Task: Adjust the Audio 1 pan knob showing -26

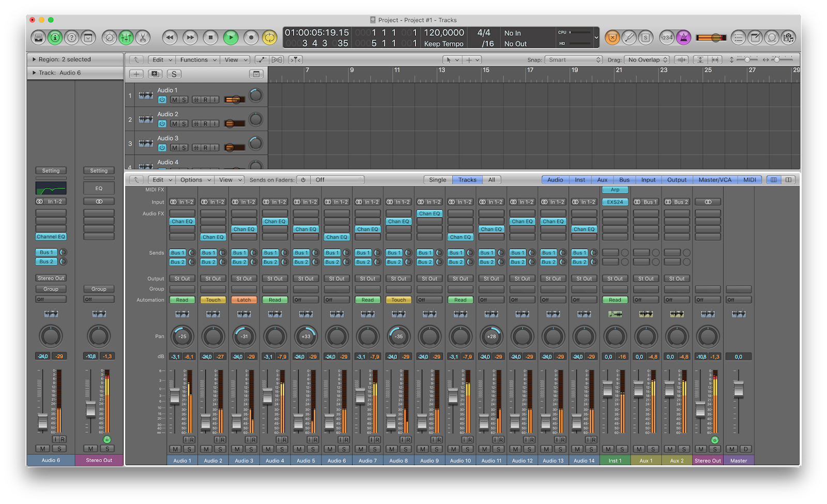Action: click(x=182, y=337)
